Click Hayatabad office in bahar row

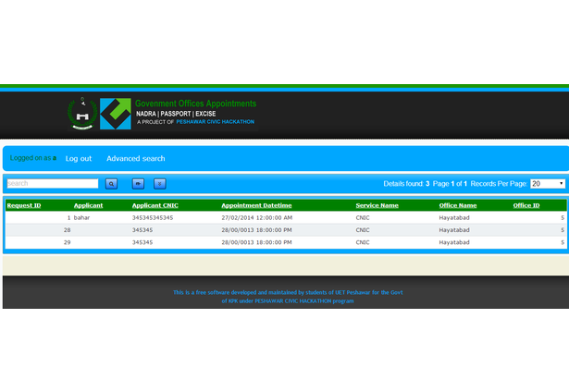pos(454,217)
